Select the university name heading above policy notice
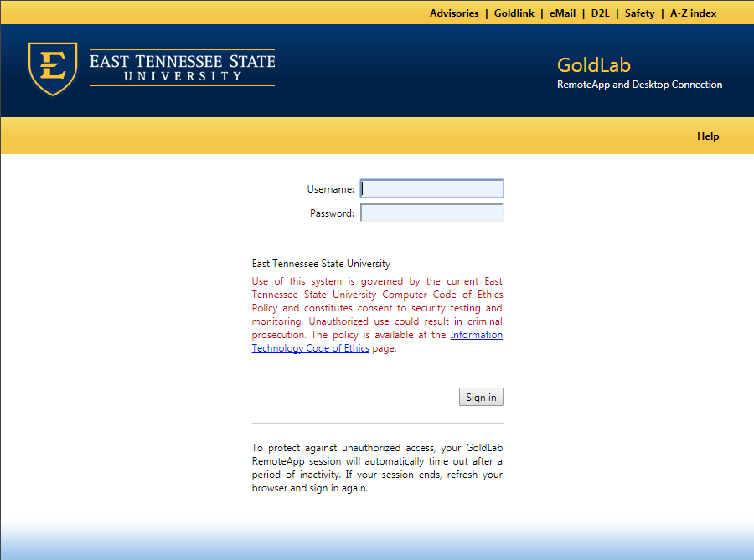This screenshot has width=754, height=560. tap(321, 264)
